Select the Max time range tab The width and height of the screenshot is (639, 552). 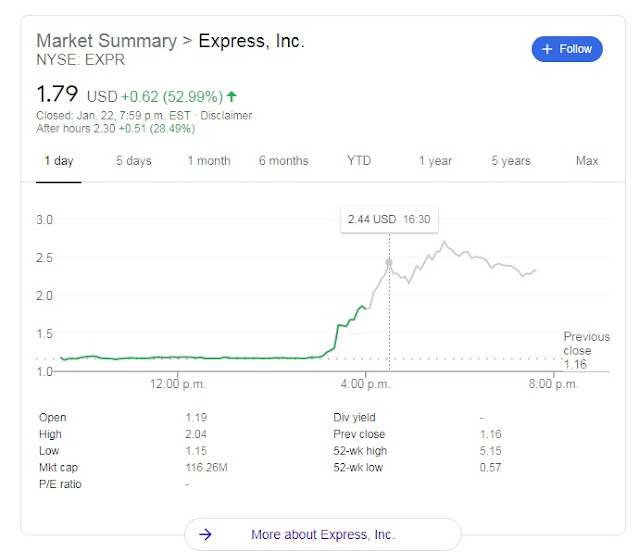587,161
